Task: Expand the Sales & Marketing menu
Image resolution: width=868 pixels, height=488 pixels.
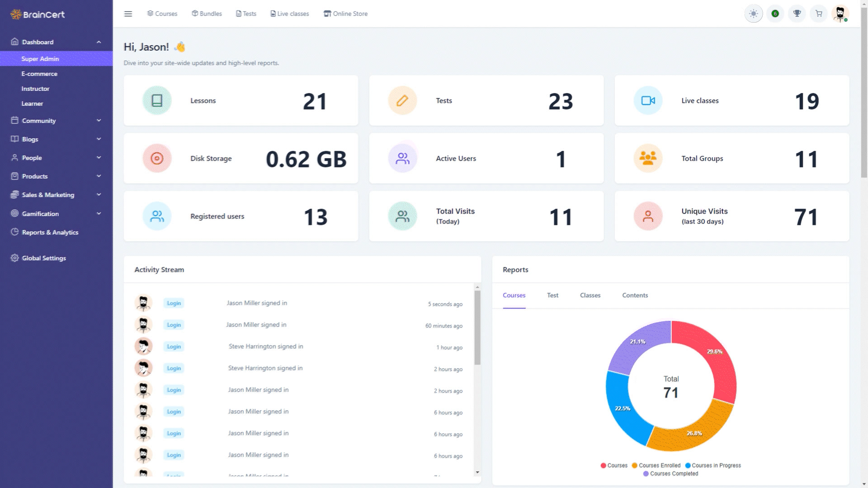Action: point(99,194)
